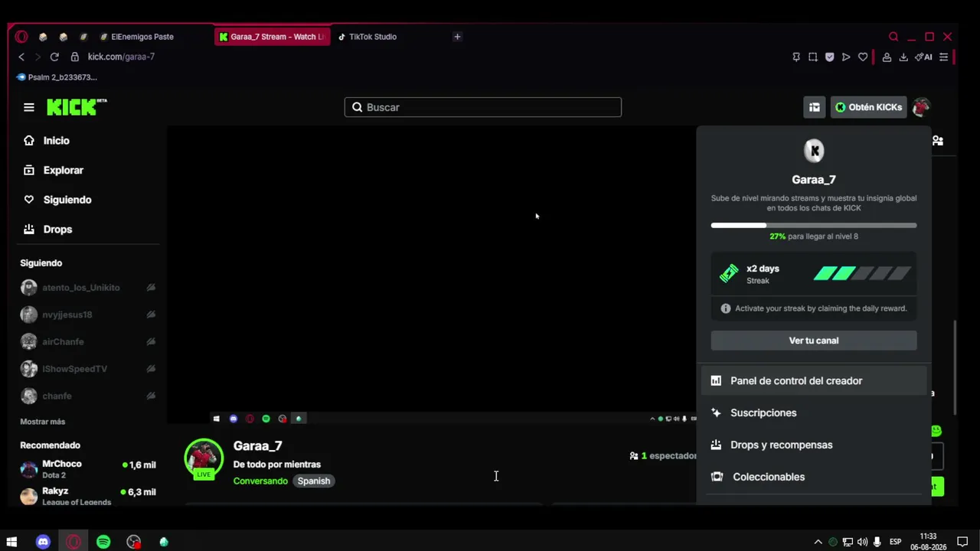Viewport: 980px width, 551px height.
Task: Reload the page with the refresh icon
Action: (x=54, y=57)
